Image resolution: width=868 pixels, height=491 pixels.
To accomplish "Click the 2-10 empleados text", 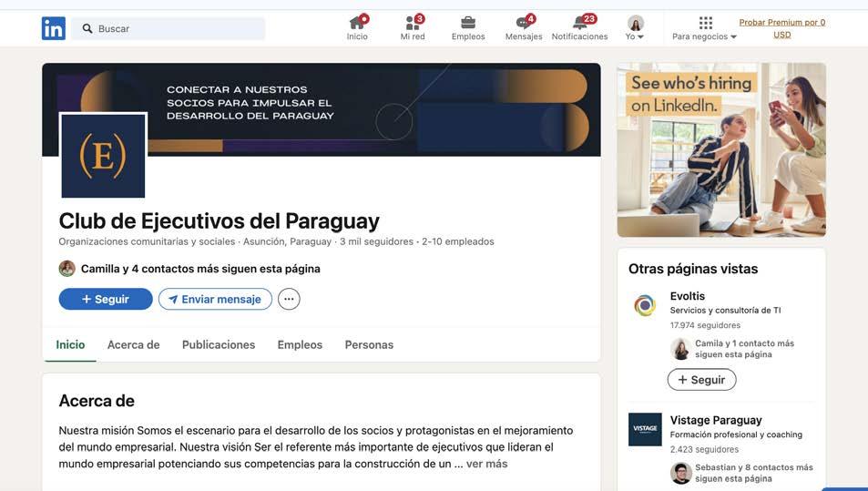I will pyautogui.click(x=458, y=241).
